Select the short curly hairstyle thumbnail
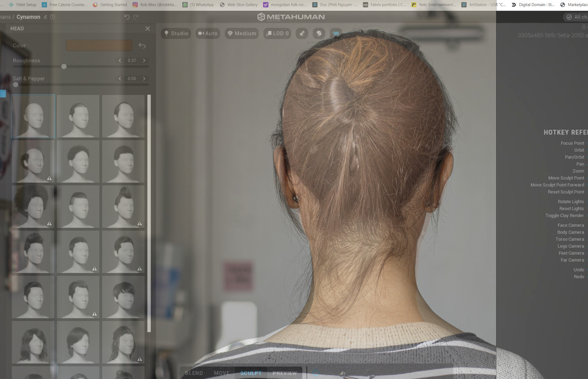588x379 pixels. click(x=78, y=161)
